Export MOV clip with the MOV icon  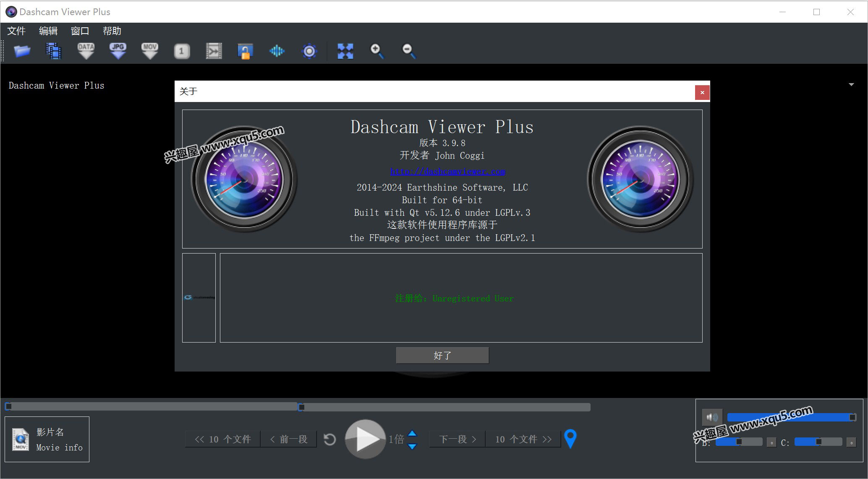tap(150, 51)
